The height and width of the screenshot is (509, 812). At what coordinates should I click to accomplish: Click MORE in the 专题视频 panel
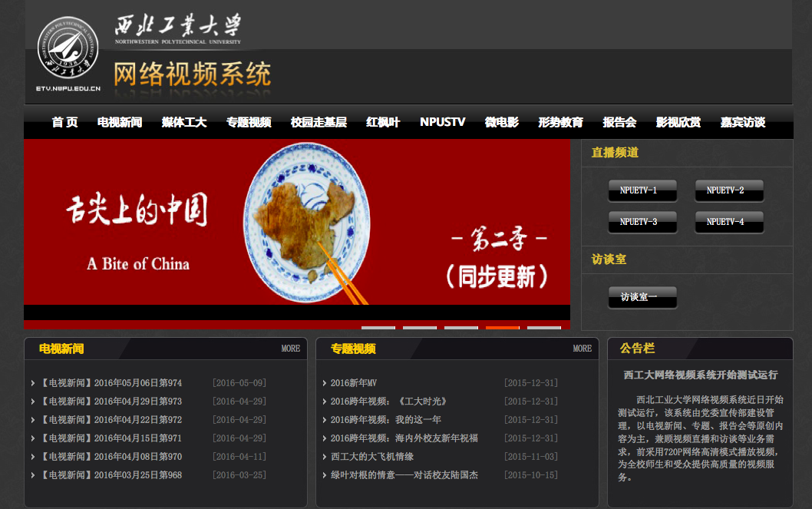[583, 348]
